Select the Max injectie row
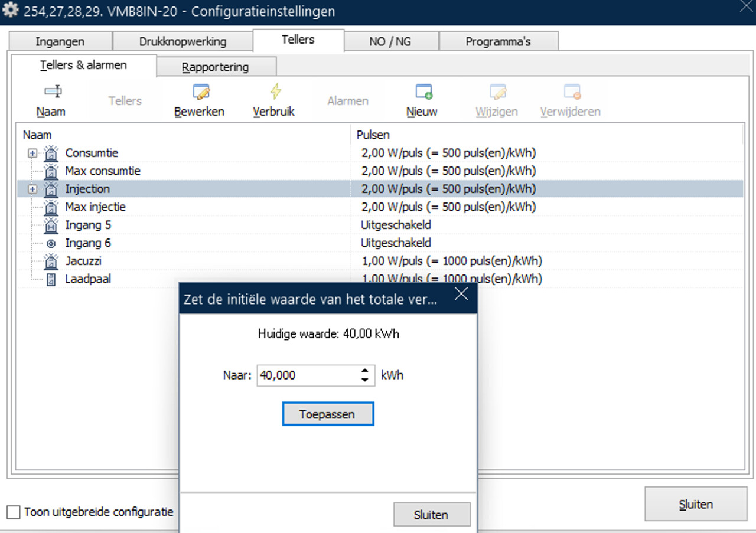Viewport: 756px width, 533px height. pos(95,207)
